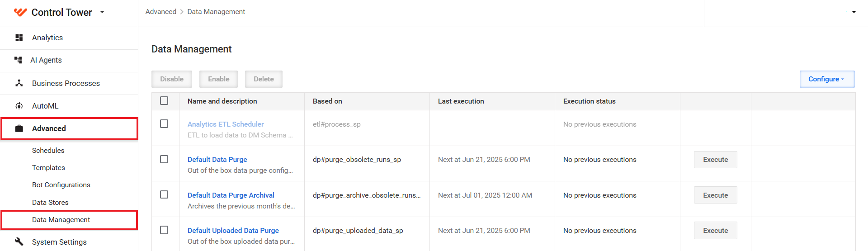Click the Last execution column header
Screen dimensions: 868x251
[x=461, y=101]
